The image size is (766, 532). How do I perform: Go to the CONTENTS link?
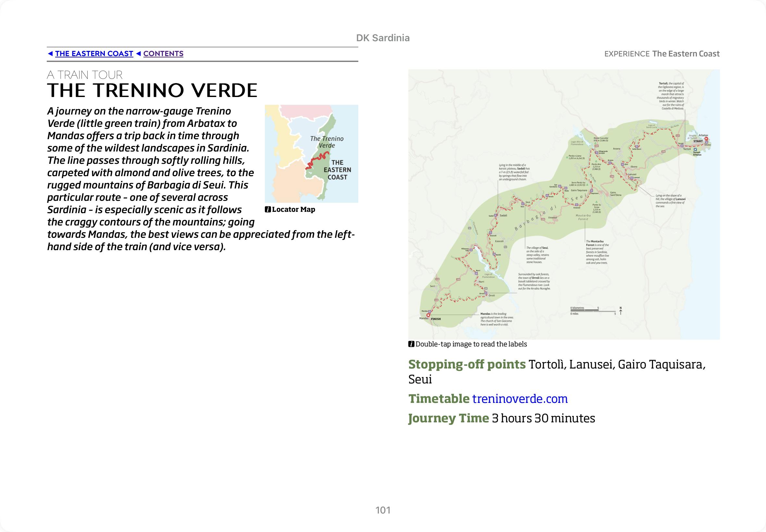coord(163,54)
